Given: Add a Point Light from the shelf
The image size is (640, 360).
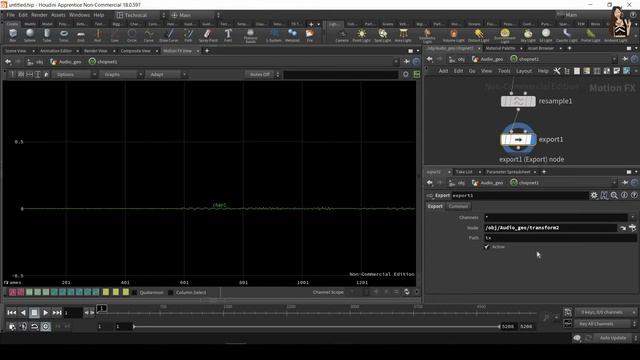Looking at the screenshot, I should point(362,35).
